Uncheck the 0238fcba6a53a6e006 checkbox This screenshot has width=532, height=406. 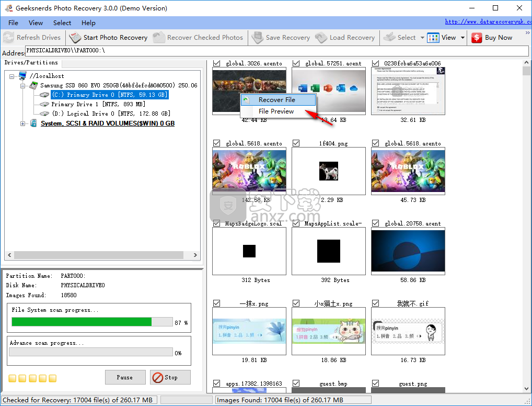point(375,63)
